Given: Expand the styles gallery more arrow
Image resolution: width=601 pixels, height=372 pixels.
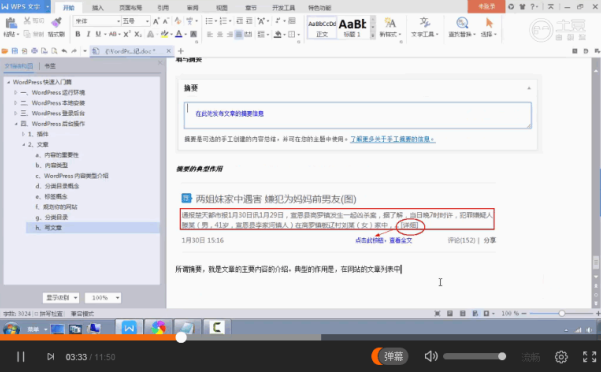Looking at the screenshot, I should tap(373, 36).
